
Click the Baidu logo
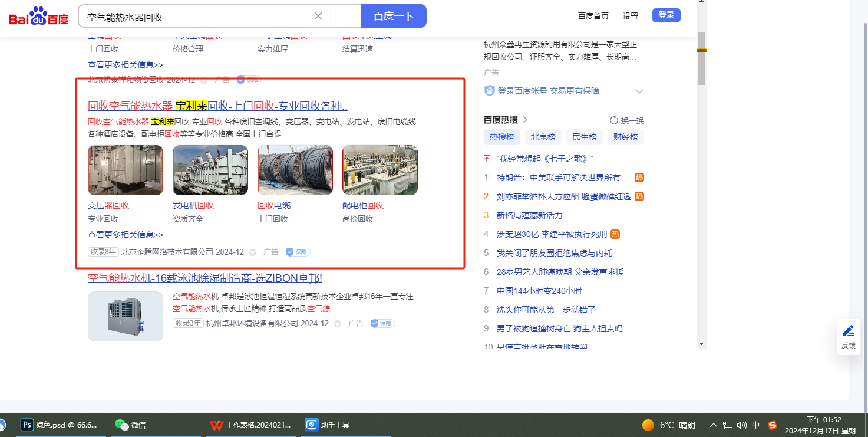click(x=39, y=16)
